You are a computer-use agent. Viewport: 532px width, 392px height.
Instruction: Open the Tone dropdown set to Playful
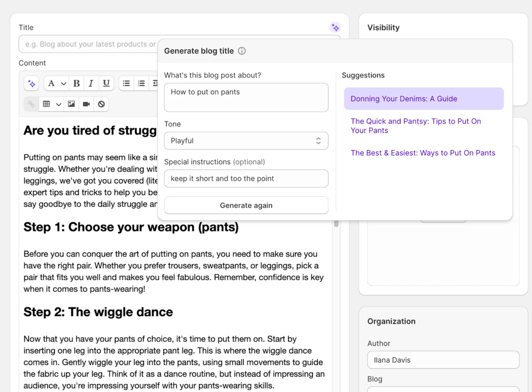pyautogui.click(x=246, y=141)
